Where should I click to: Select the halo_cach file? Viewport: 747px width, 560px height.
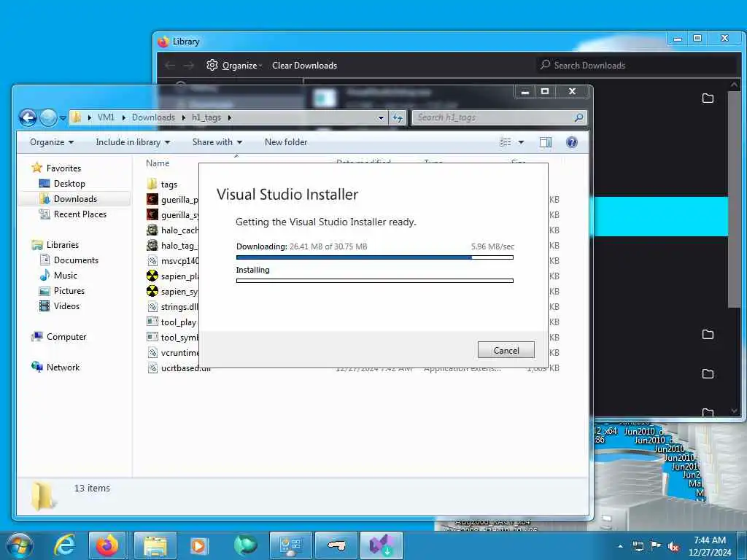point(172,230)
